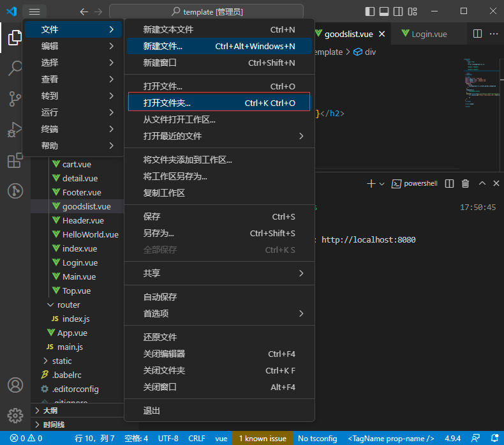Open the 帮助 menu
The width and height of the screenshot is (504, 445).
(73, 146)
